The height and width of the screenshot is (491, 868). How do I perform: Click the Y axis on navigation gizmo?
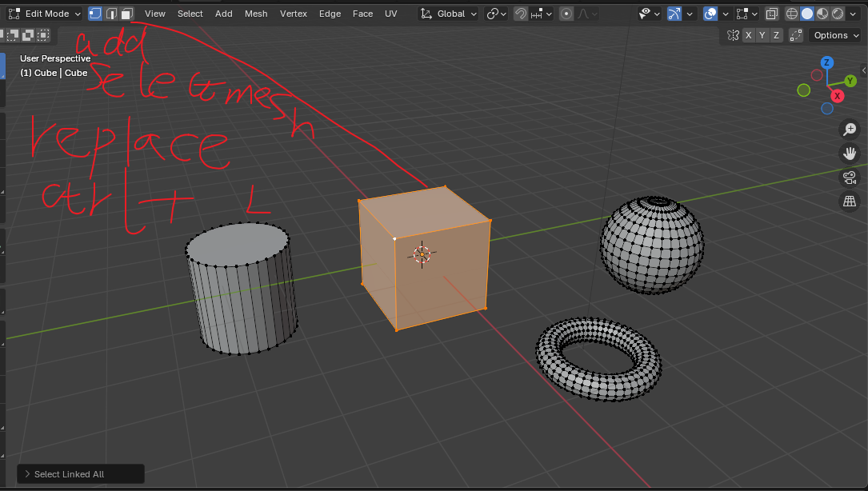pos(850,82)
